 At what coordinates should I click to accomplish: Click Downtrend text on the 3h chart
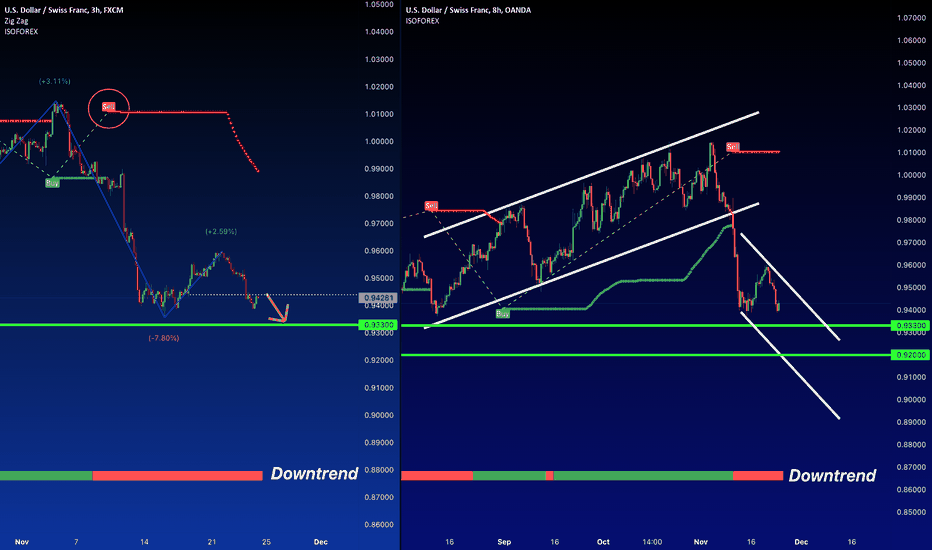pos(314,473)
